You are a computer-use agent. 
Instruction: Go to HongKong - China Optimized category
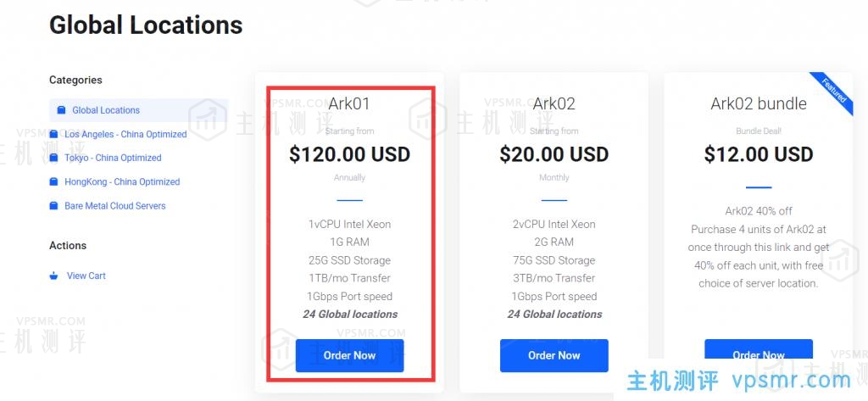click(x=122, y=181)
